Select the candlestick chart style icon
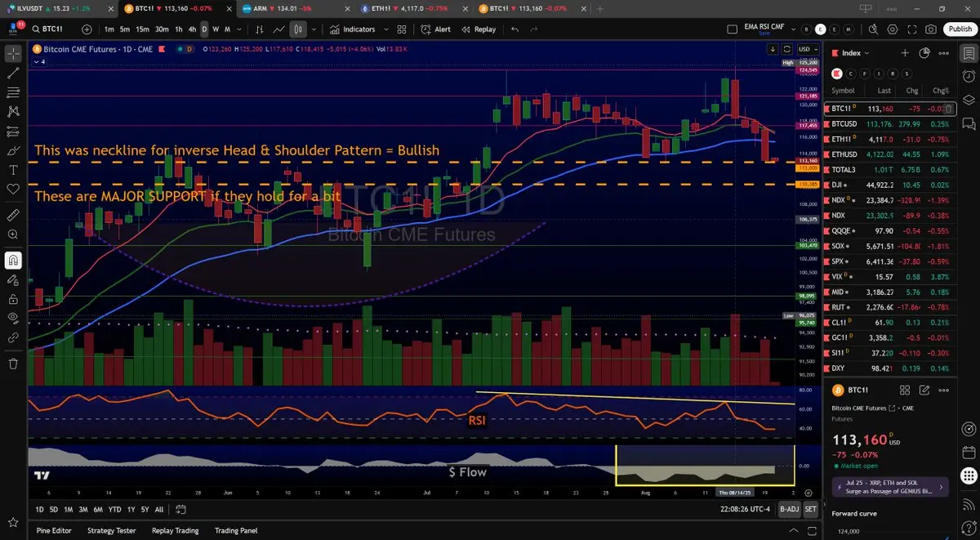This screenshot has height=540, width=980. tap(297, 29)
